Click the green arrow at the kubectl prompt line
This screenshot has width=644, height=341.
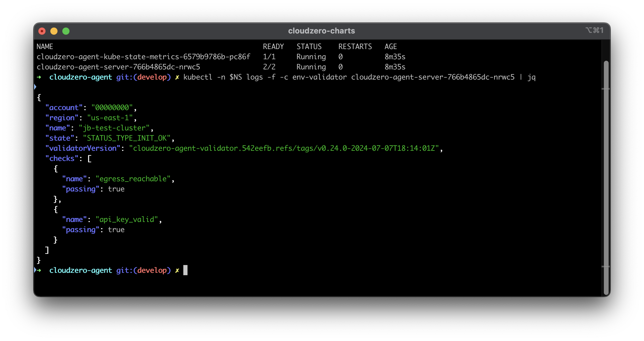pos(39,77)
